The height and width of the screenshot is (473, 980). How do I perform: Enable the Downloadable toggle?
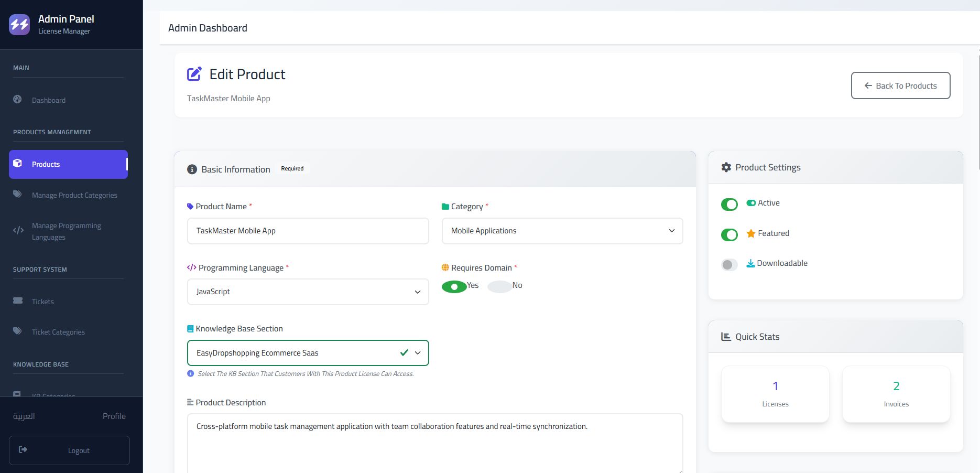point(729,265)
